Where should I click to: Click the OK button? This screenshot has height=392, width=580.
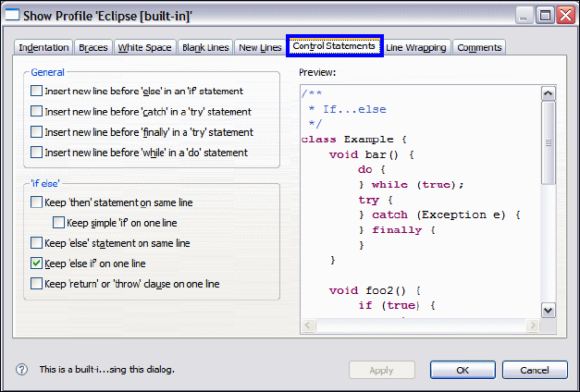[463, 370]
